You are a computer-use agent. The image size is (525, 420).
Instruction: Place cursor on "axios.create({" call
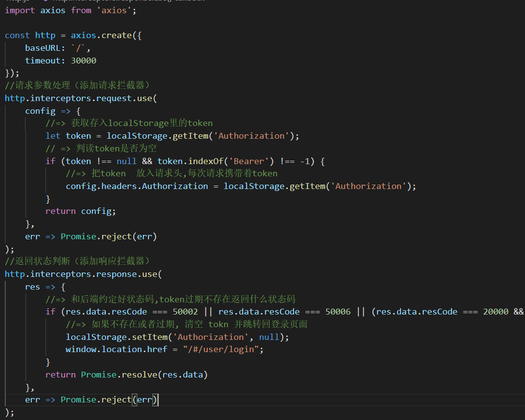click(x=106, y=36)
